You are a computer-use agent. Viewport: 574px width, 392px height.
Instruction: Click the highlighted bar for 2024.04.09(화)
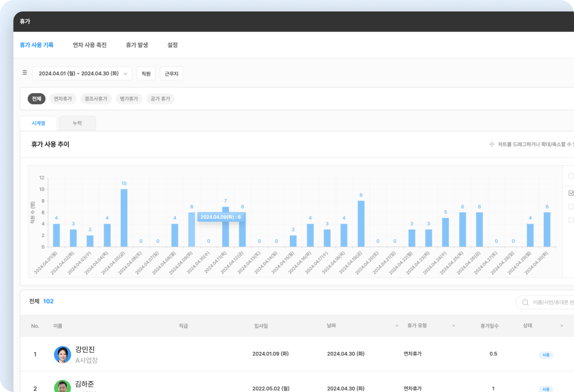191,229
